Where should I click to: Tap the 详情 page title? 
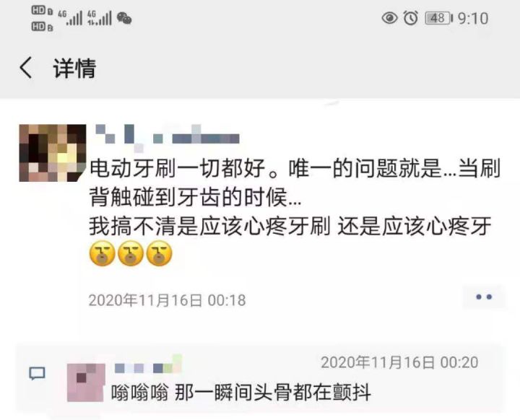74,69
